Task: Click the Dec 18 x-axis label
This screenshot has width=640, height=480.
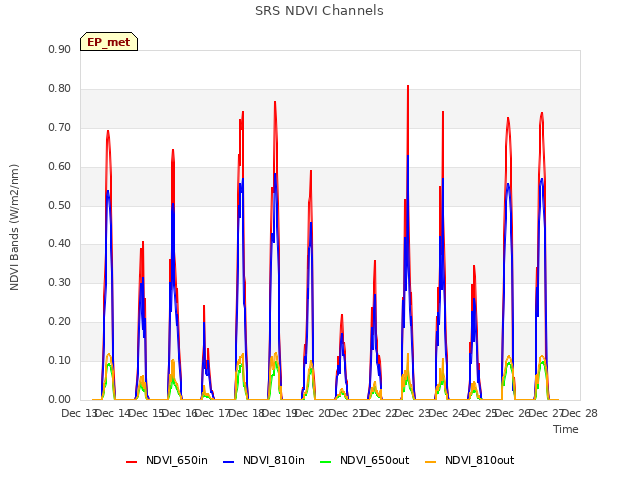Action: 246,413
